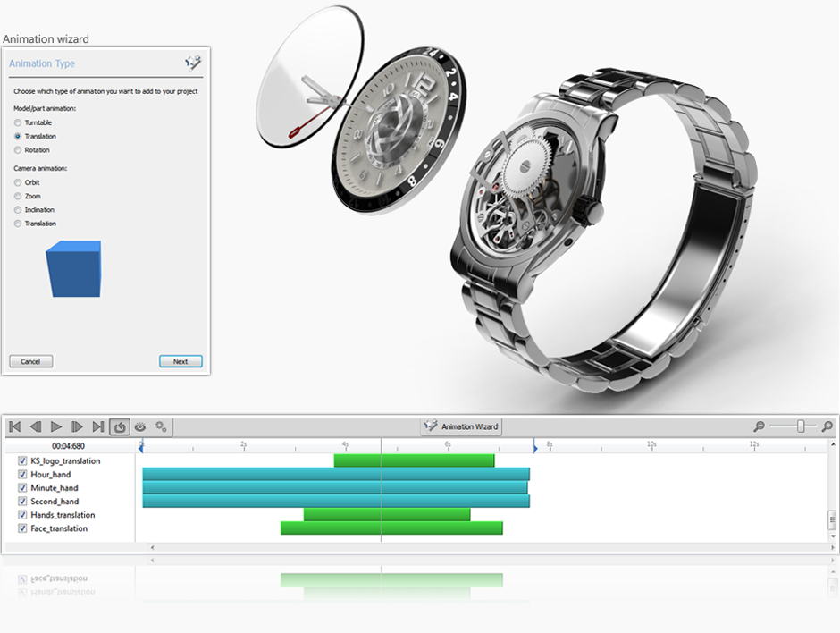Click the wizard wand icon in Animation Type header
840x633 pixels.
point(193,63)
